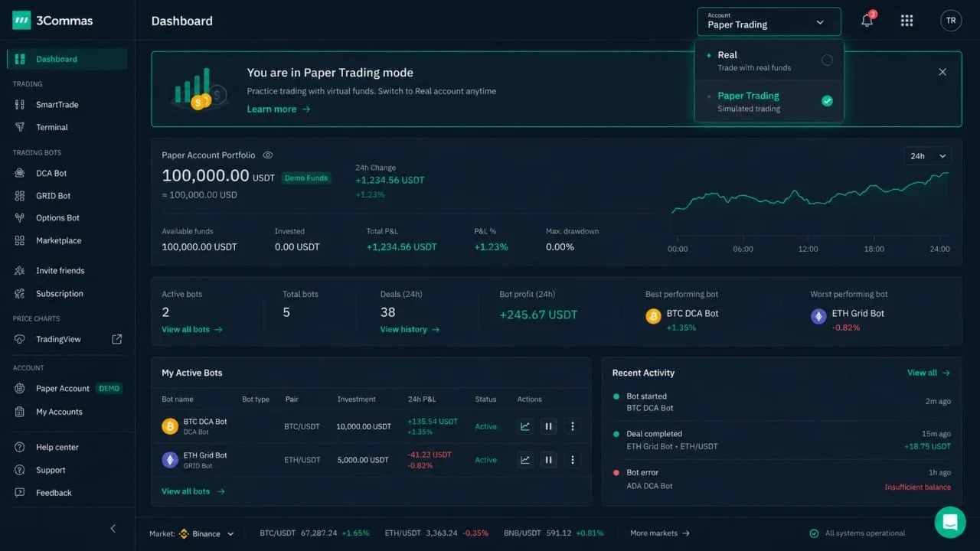Viewport: 980px width, 551px height.
Task: Click the Learn more link
Action: (x=279, y=109)
